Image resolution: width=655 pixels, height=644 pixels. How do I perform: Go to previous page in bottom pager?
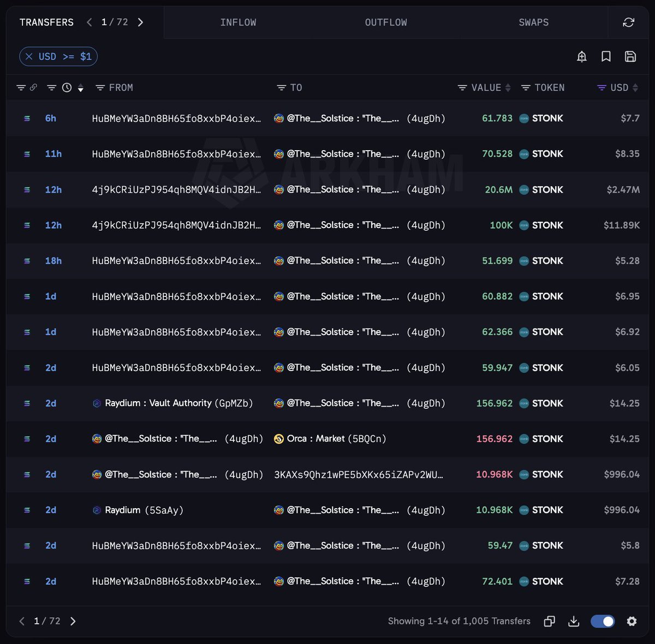tap(22, 621)
